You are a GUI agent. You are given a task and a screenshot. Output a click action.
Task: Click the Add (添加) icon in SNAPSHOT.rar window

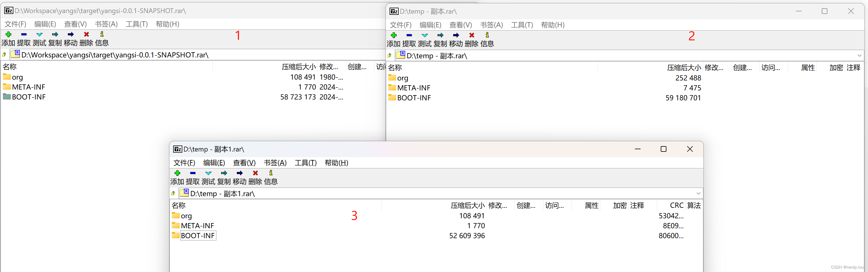(x=9, y=34)
